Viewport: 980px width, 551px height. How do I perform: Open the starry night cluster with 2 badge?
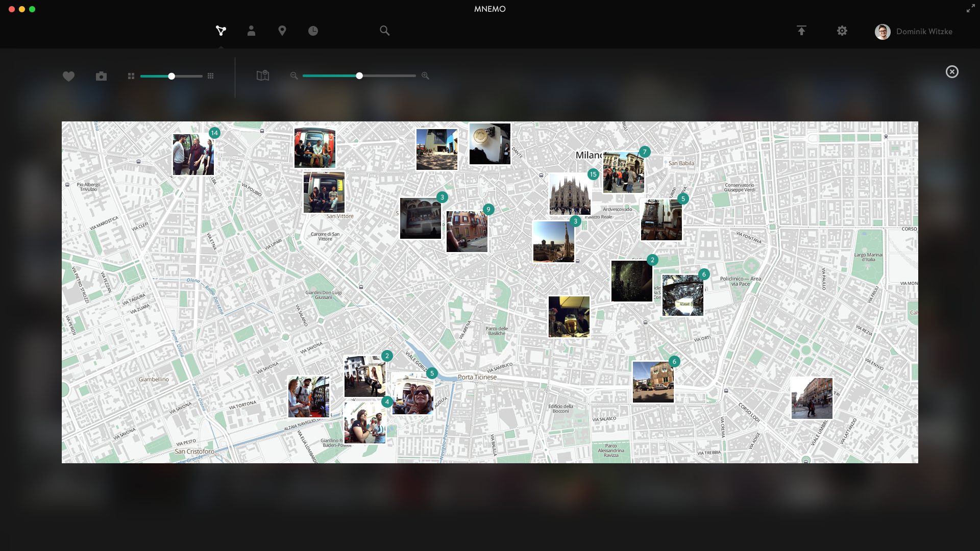click(x=631, y=281)
